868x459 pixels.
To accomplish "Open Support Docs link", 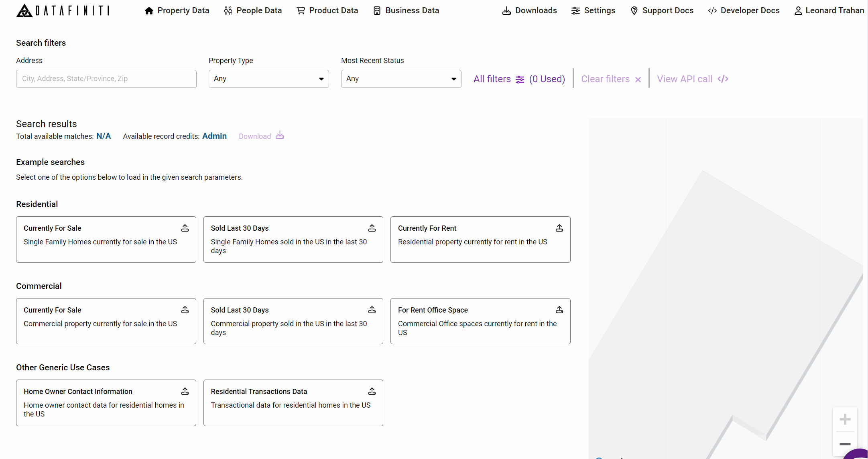I will 662,10.
